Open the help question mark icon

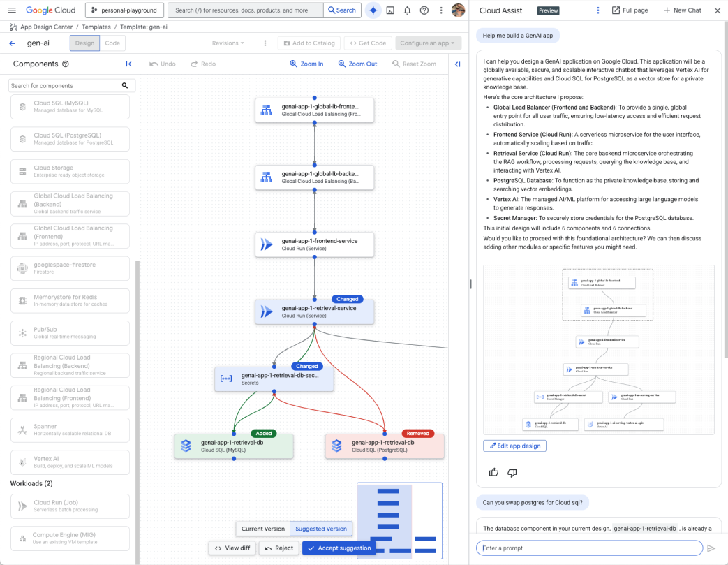[x=424, y=10]
